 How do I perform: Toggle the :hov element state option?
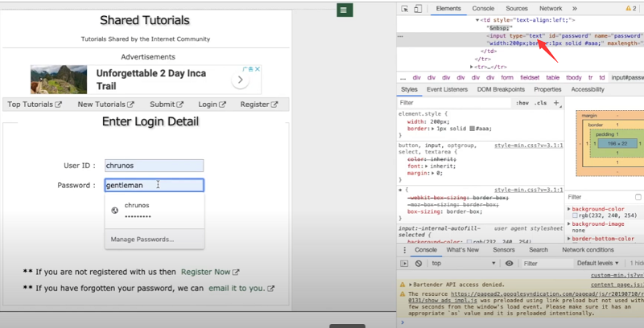[x=522, y=103]
